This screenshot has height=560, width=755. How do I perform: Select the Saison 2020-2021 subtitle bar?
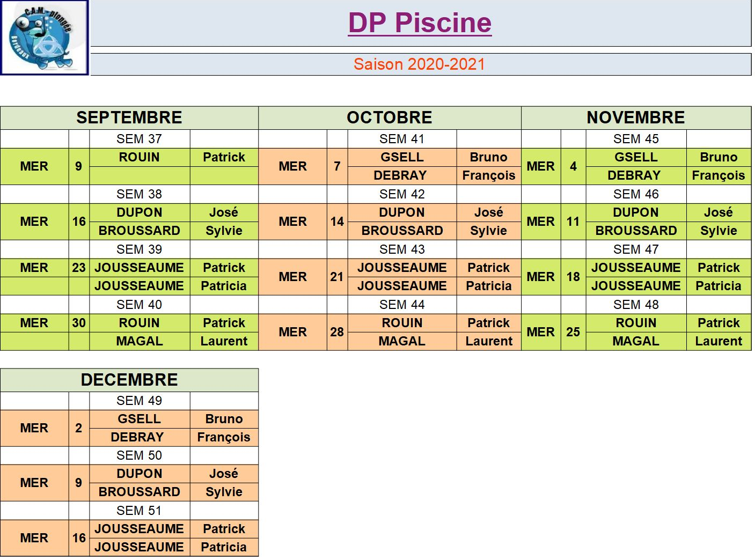click(x=421, y=64)
